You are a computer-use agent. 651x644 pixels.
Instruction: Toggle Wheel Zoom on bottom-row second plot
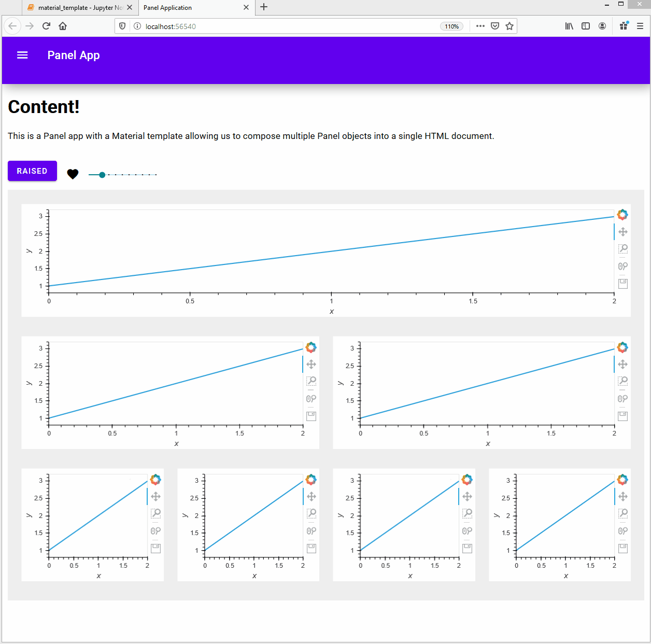(312, 530)
